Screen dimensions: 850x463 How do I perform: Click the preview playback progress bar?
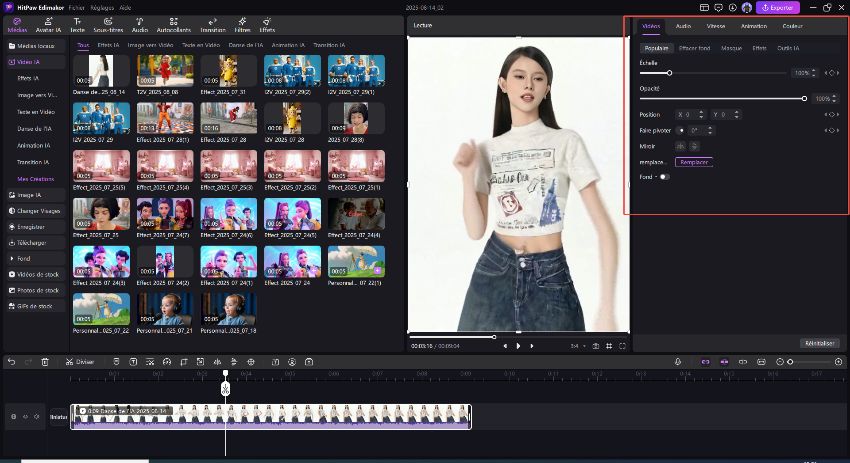click(518, 337)
